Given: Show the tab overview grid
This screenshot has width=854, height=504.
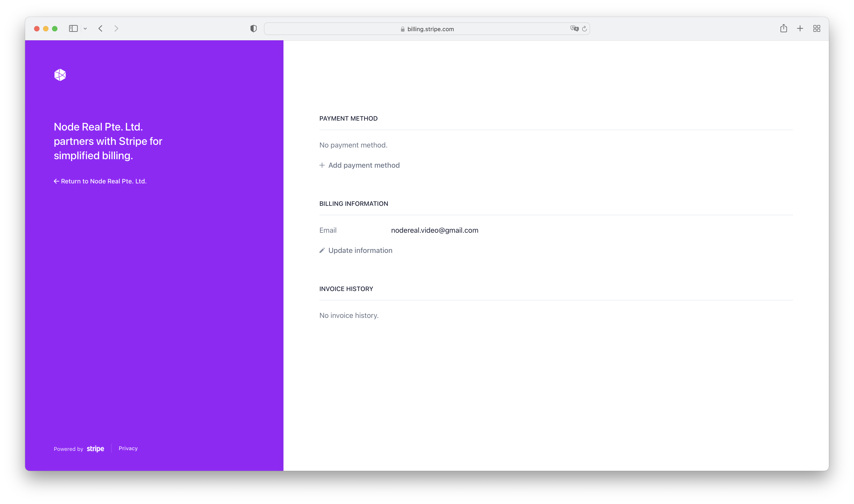Looking at the screenshot, I should pos(817,28).
